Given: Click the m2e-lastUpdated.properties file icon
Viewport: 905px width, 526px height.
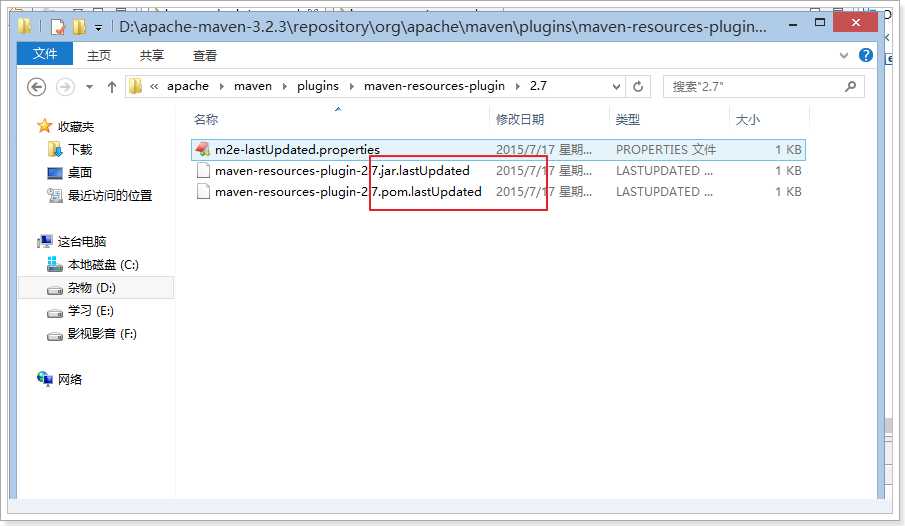Looking at the screenshot, I should pos(203,149).
